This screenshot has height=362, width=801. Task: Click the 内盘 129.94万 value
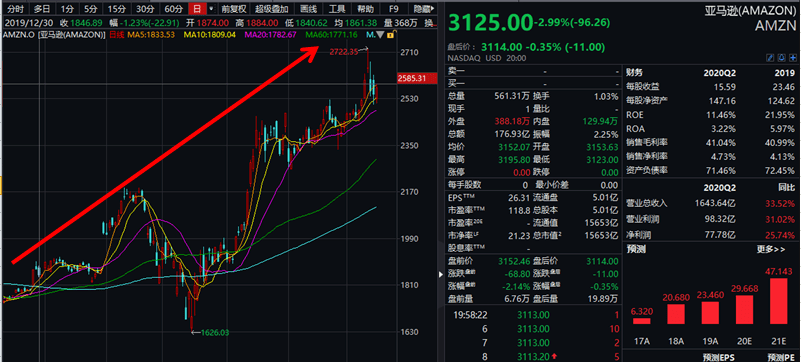pos(600,122)
